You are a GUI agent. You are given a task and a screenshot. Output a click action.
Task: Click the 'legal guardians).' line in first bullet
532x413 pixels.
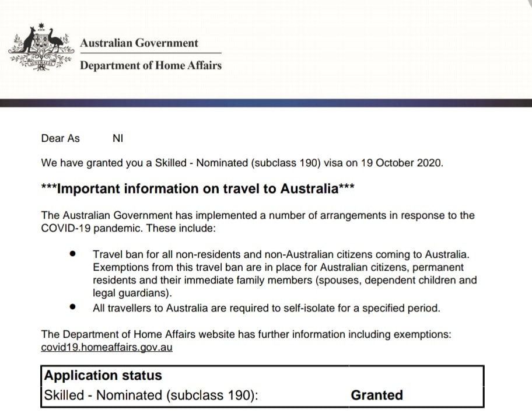(x=132, y=293)
